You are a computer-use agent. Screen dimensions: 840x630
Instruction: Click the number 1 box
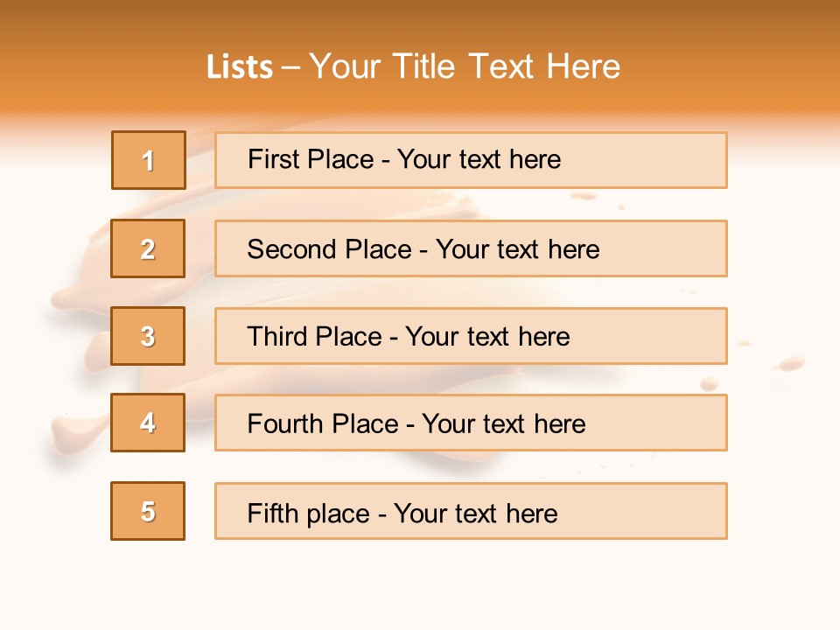(x=149, y=160)
